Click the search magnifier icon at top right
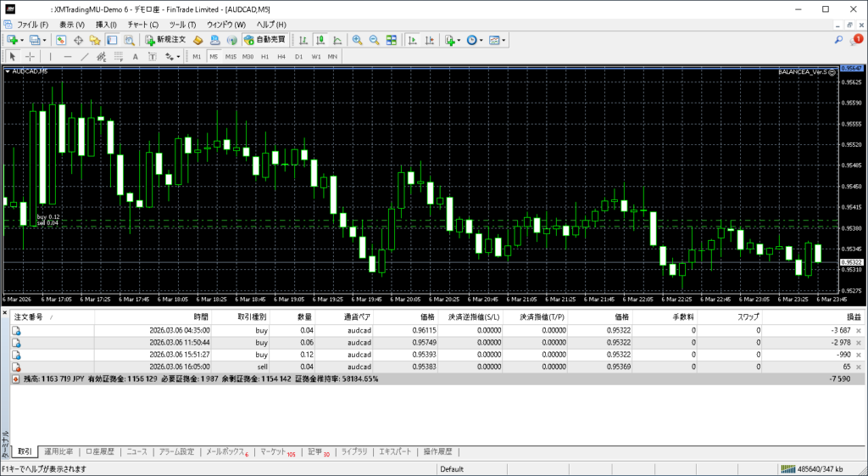The image size is (868, 476). (838, 40)
